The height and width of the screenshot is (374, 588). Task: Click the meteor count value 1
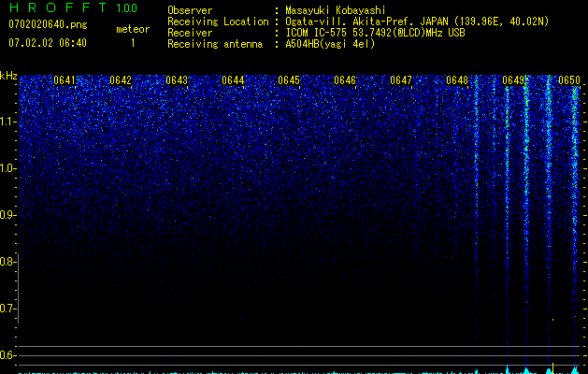tap(133, 43)
